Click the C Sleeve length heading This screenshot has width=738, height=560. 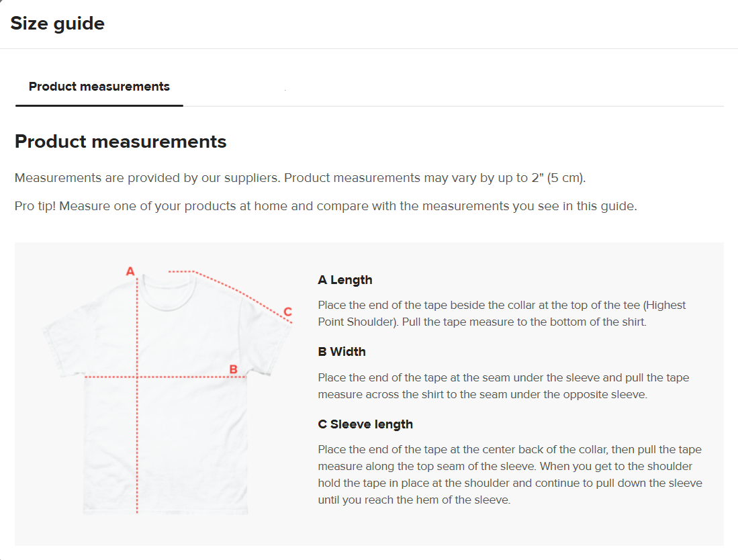[365, 424]
